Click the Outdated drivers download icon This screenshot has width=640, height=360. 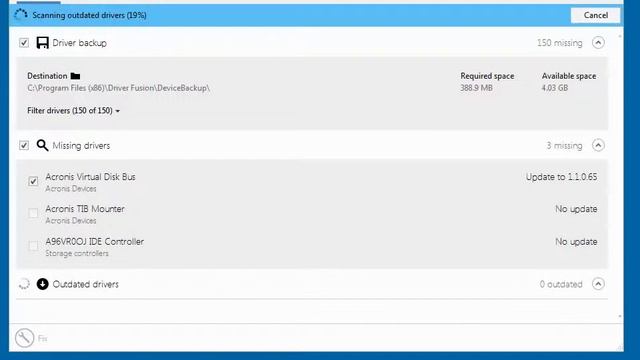[42, 284]
